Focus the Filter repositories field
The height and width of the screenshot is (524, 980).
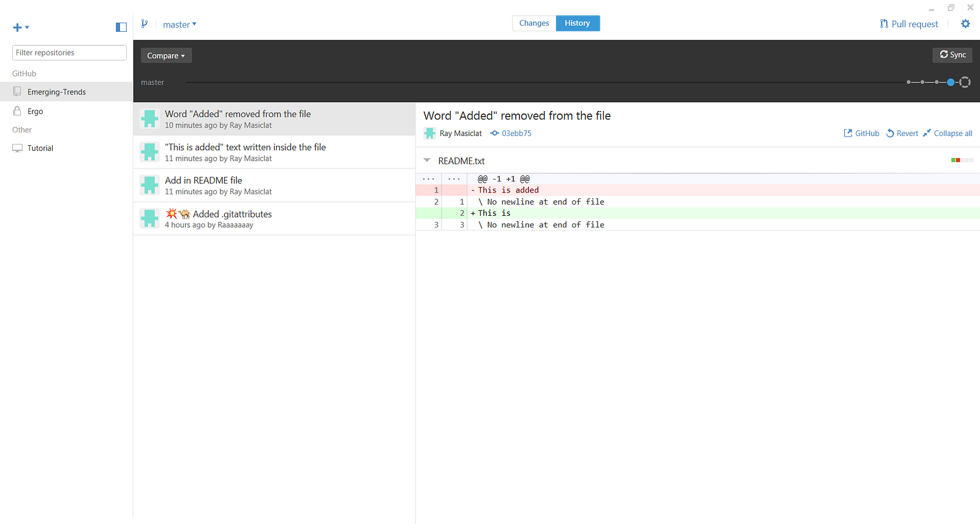point(69,53)
